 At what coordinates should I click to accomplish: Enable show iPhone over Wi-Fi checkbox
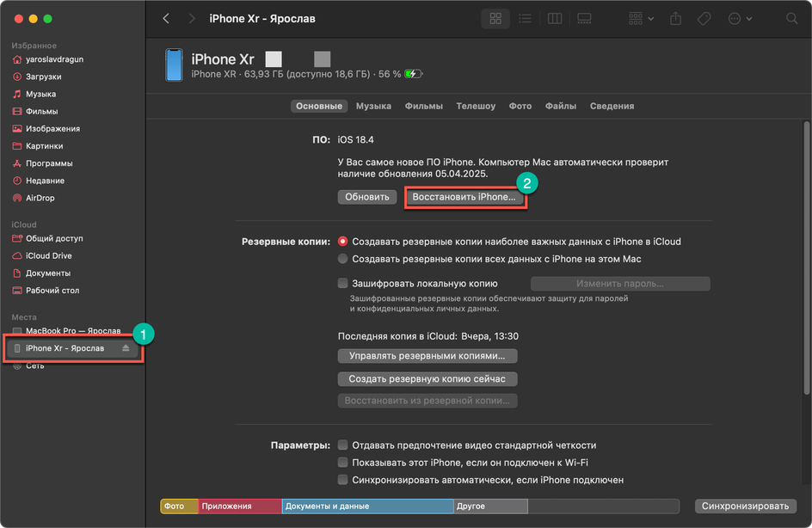(x=343, y=463)
